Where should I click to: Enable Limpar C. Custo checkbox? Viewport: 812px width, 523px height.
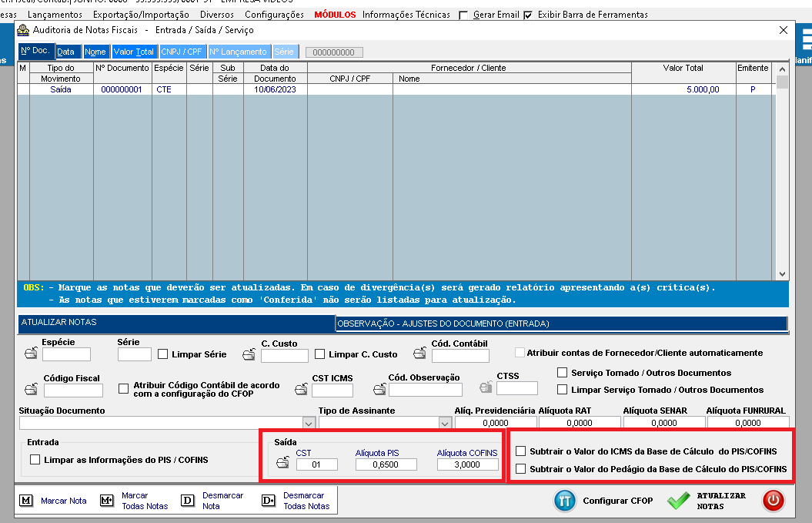(319, 354)
